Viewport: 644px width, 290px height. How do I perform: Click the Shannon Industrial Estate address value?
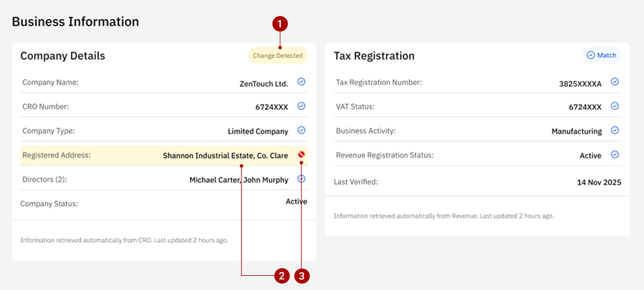pyautogui.click(x=225, y=156)
